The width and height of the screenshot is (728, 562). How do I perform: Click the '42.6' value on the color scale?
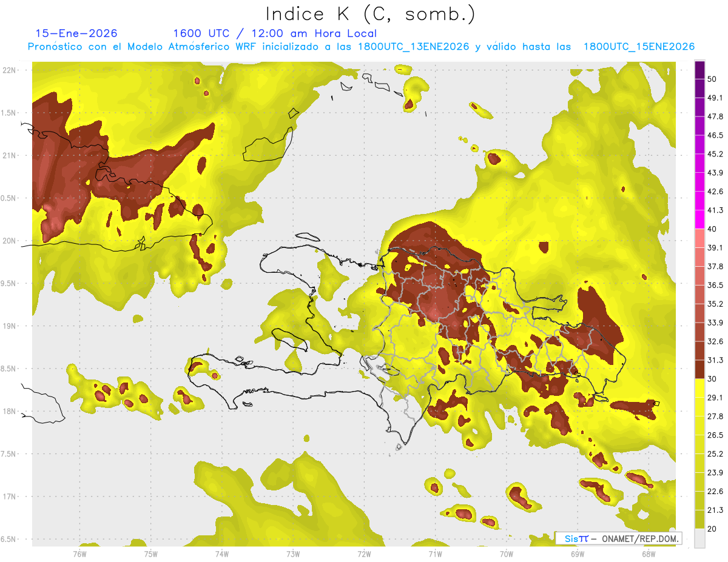pyautogui.click(x=715, y=192)
